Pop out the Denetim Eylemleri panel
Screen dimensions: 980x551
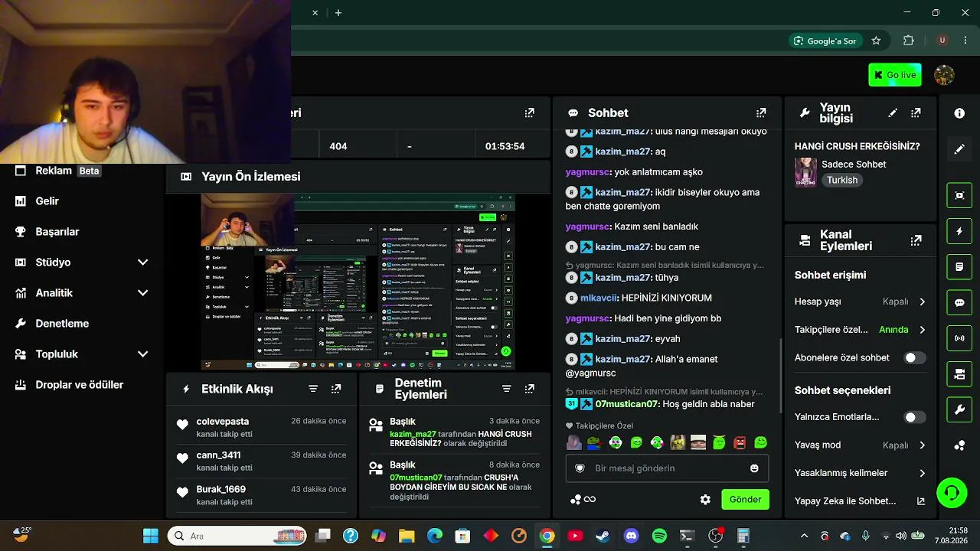[529, 389]
